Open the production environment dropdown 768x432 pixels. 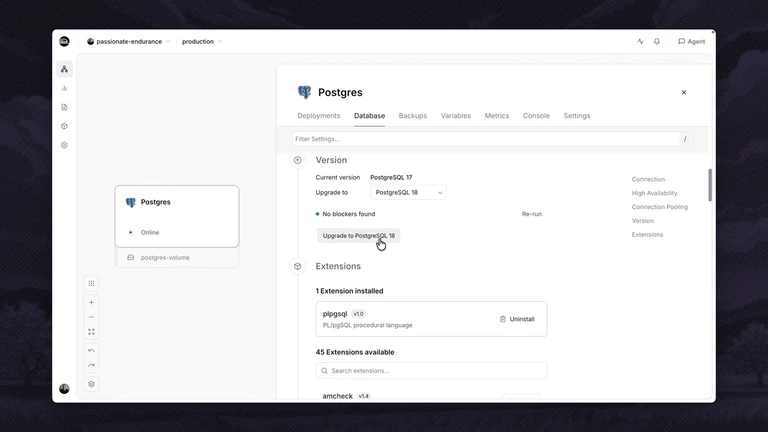pyautogui.click(x=202, y=42)
